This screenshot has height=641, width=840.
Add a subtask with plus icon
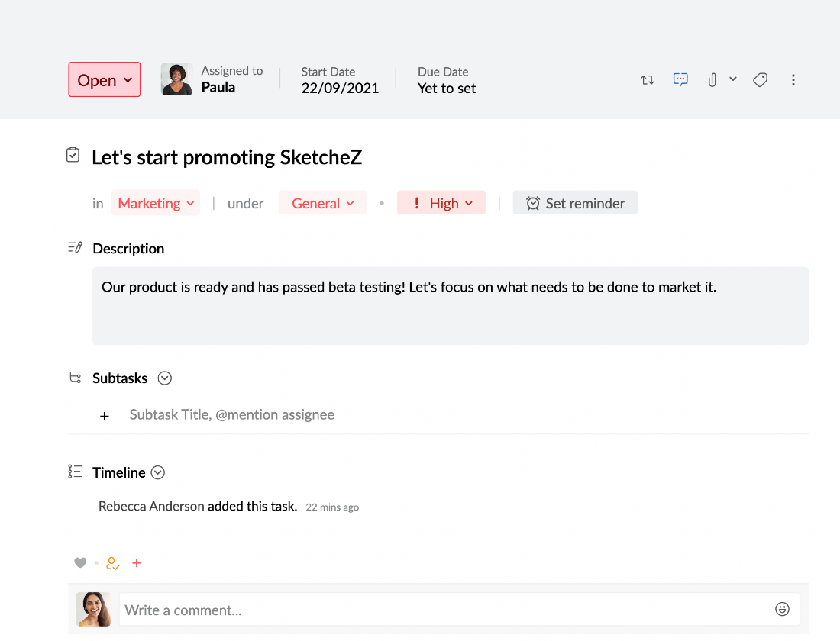coord(105,416)
